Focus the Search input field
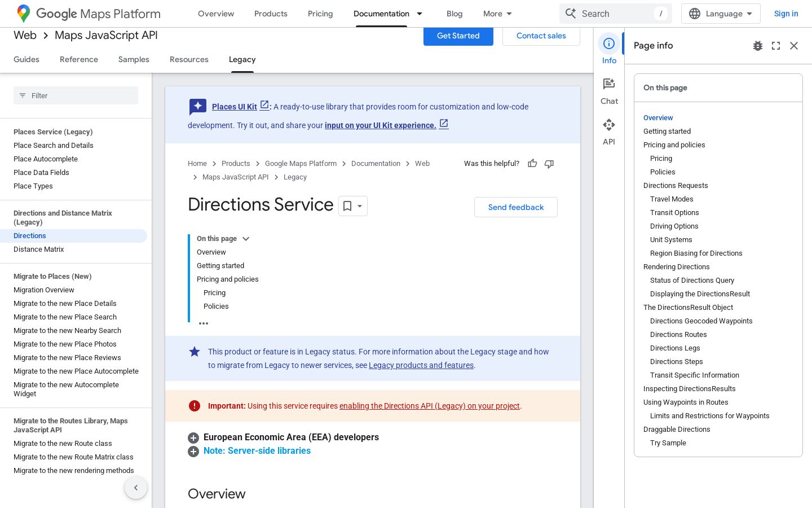Image resolution: width=812 pixels, height=508 pixels. tap(616, 14)
